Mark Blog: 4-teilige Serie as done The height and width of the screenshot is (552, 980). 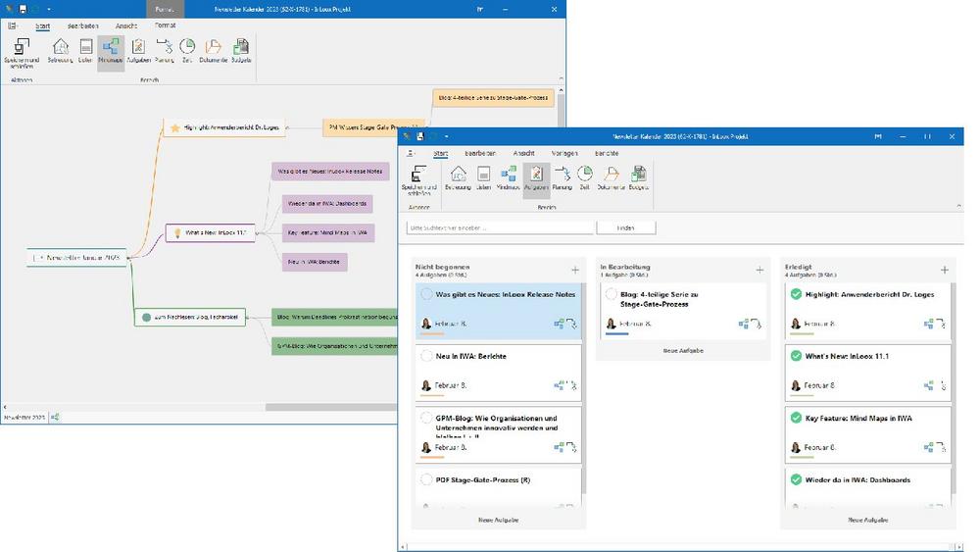pyautogui.click(x=611, y=294)
